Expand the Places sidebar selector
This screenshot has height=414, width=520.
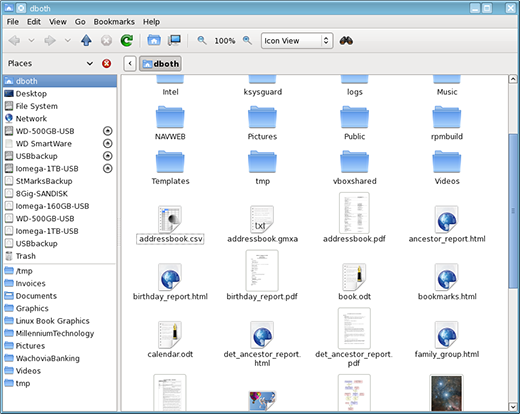(x=90, y=63)
